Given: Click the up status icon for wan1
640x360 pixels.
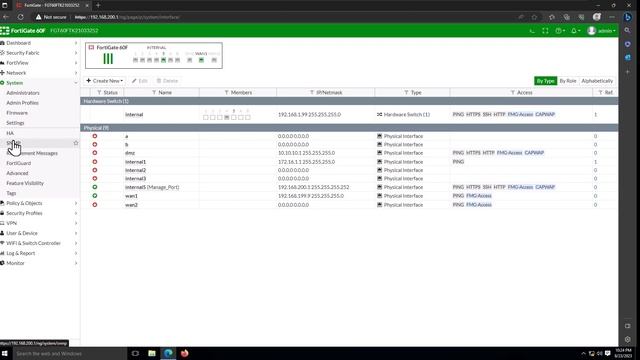Looking at the screenshot, I should [95, 196].
